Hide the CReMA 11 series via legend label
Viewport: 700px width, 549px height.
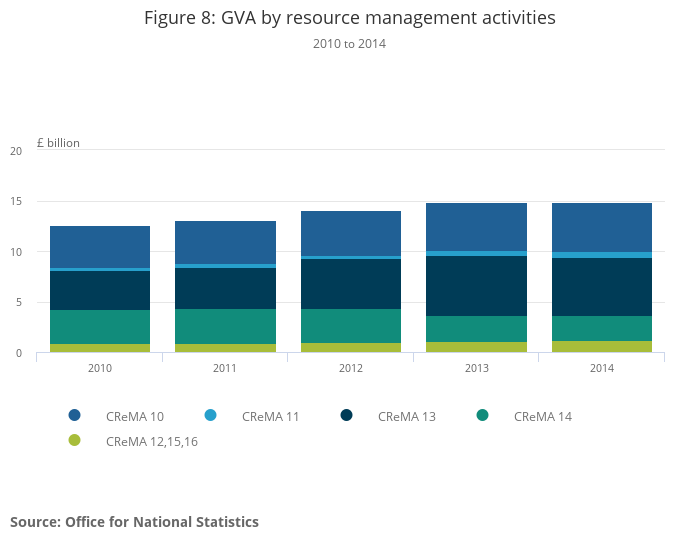click(x=270, y=416)
